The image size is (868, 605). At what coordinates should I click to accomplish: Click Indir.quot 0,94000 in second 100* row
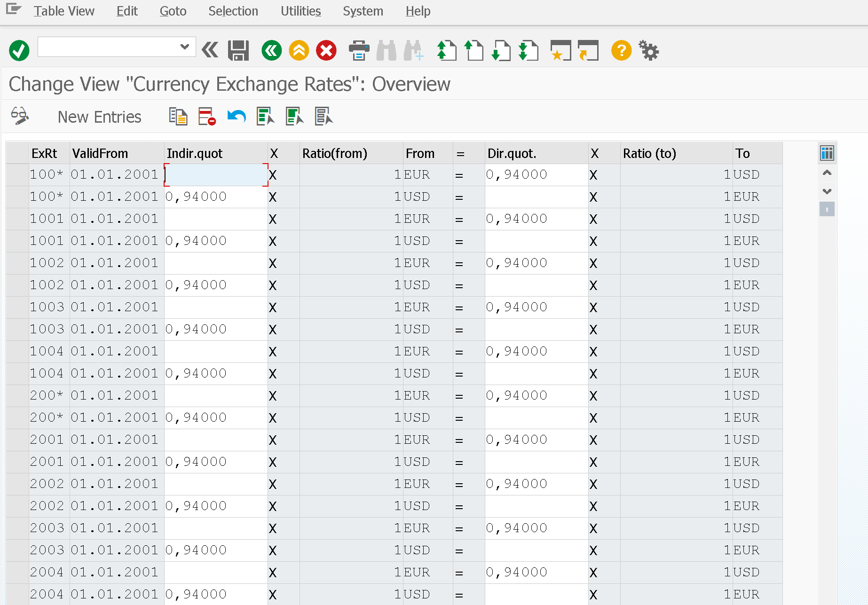[216, 197]
